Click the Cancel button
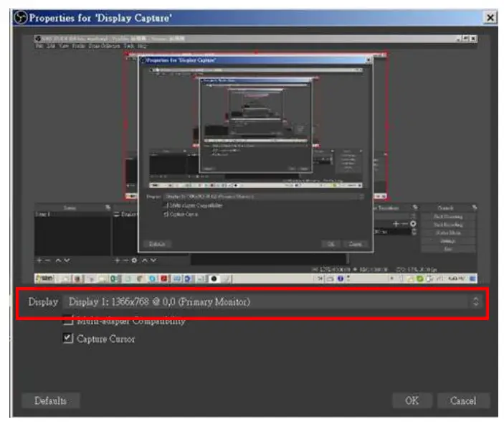504x422 pixels. [463, 400]
